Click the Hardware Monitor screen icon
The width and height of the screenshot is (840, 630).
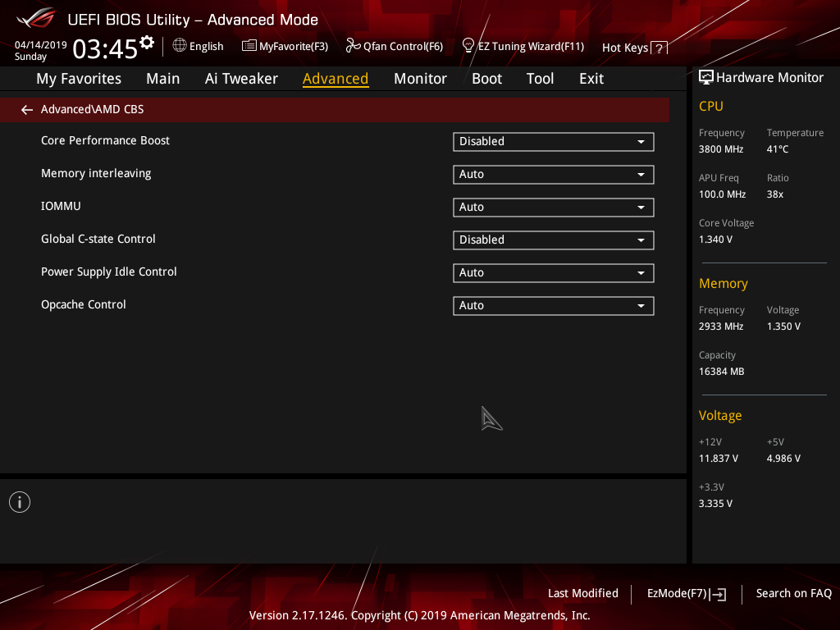706,78
